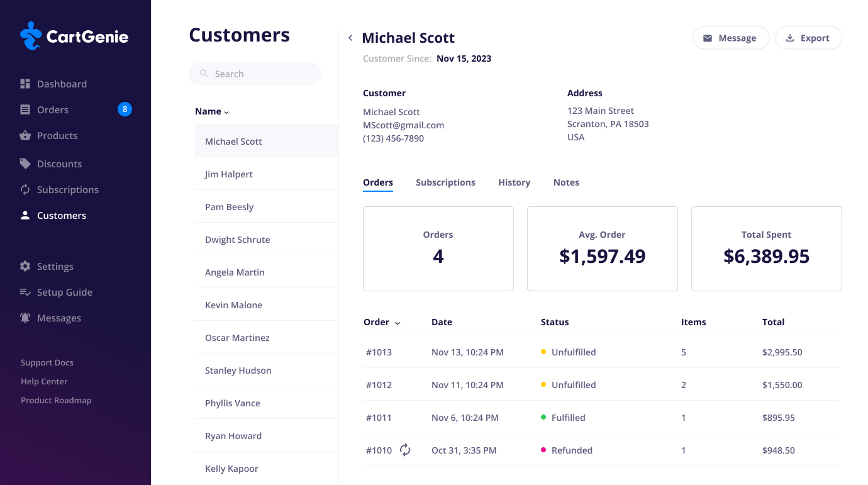Click the Settings gear icon
The height and width of the screenshot is (485, 868).
[25, 266]
